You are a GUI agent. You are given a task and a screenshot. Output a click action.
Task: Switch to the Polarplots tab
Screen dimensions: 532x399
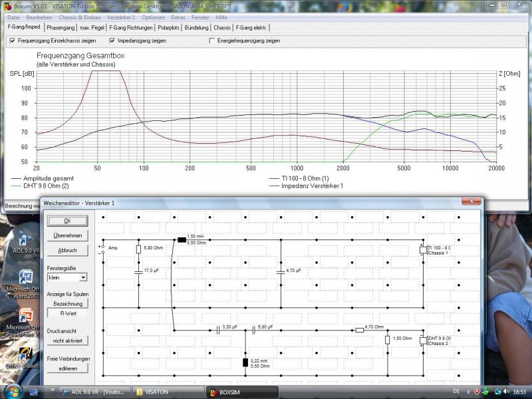click(168, 28)
